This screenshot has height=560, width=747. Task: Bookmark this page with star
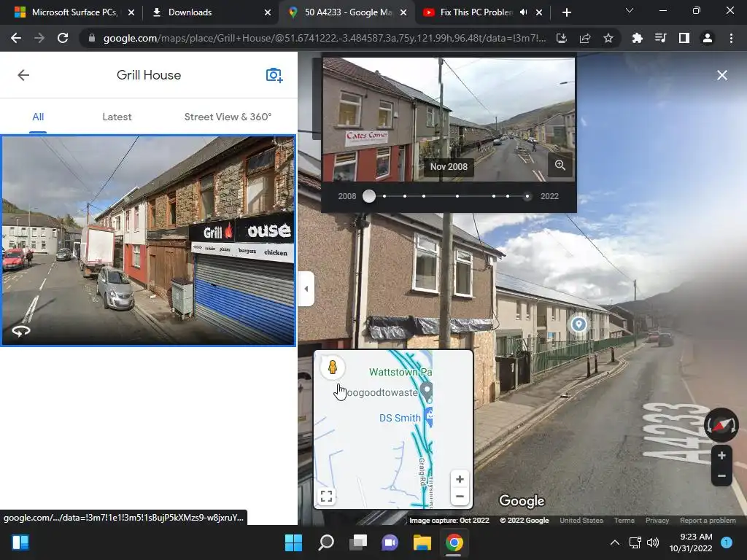pos(608,38)
